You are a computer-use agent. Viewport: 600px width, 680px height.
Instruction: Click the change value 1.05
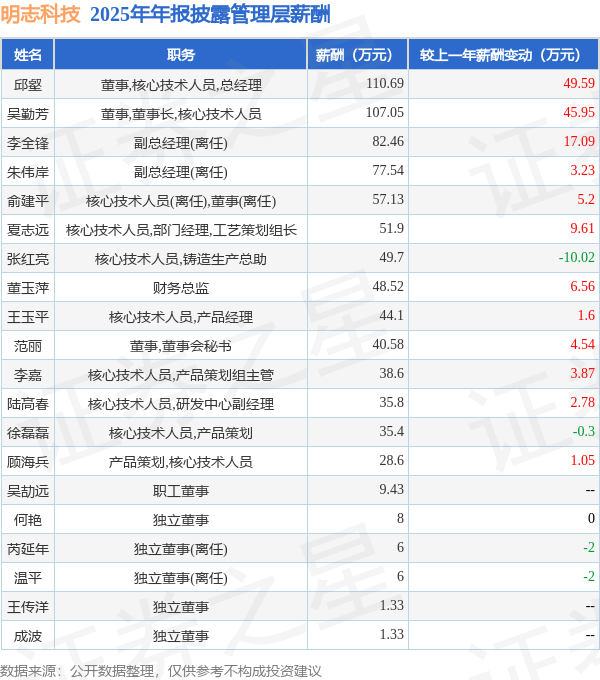(x=582, y=460)
